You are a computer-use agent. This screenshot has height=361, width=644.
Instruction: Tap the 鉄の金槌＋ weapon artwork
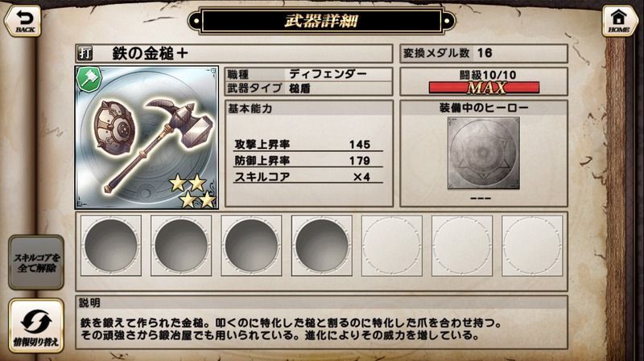point(147,137)
